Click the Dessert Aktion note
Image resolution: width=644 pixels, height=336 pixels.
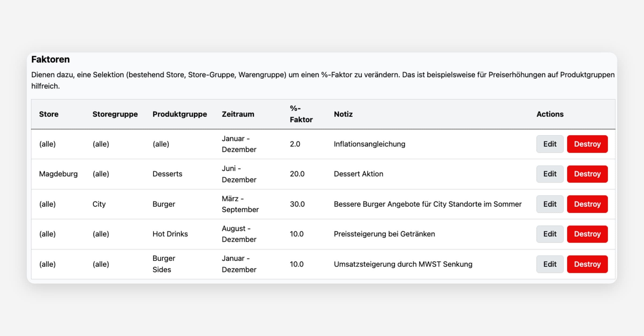(358, 174)
